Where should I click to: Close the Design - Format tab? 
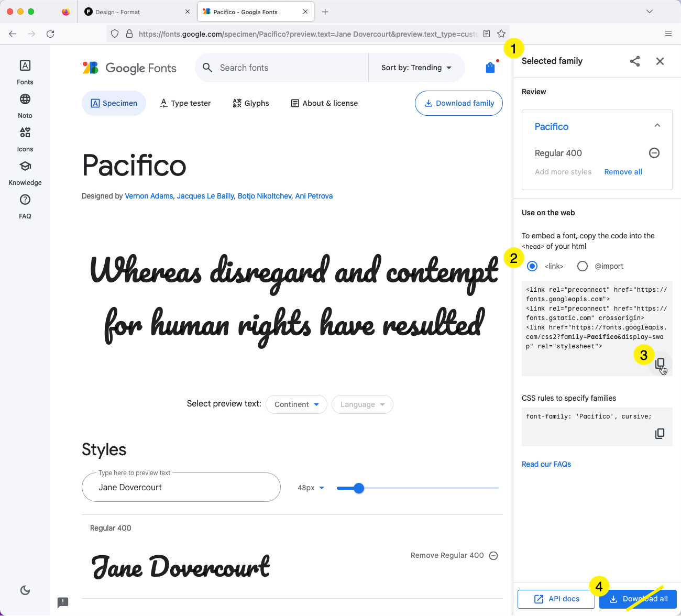[188, 12]
